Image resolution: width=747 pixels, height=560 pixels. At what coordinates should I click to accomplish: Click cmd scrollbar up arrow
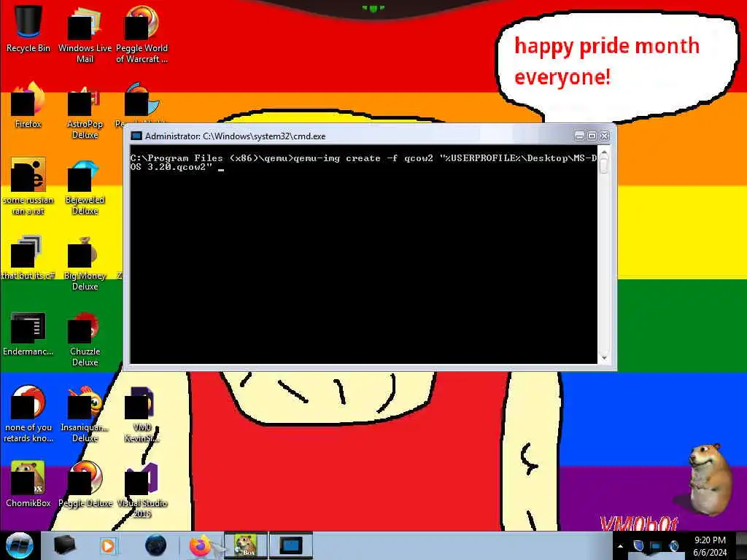(604, 153)
